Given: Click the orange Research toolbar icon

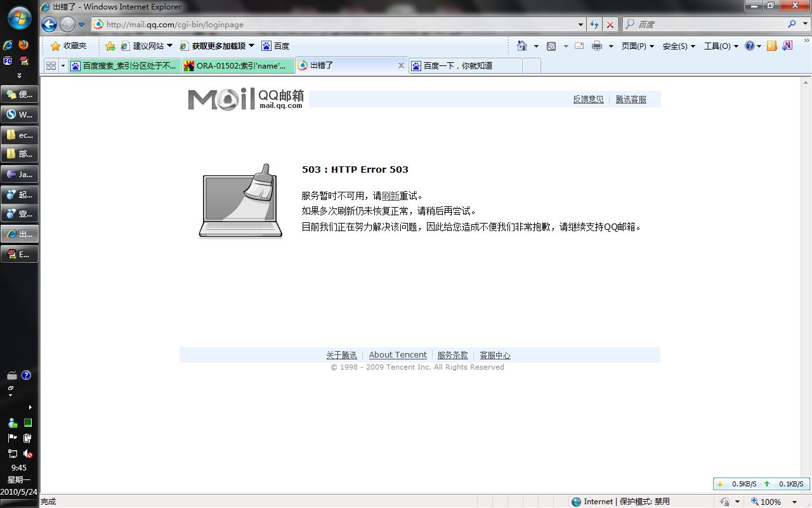Looking at the screenshot, I should (x=772, y=46).
